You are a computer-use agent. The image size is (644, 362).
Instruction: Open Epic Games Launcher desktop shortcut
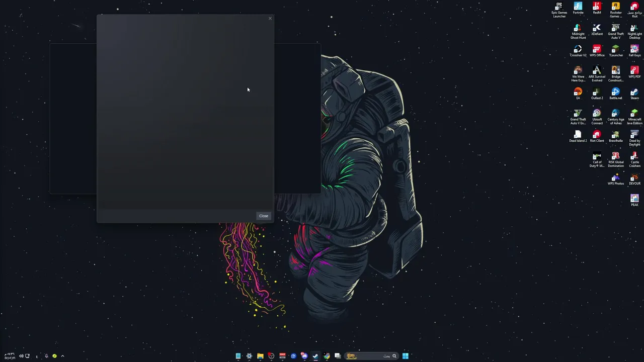(x=559, y=10)
